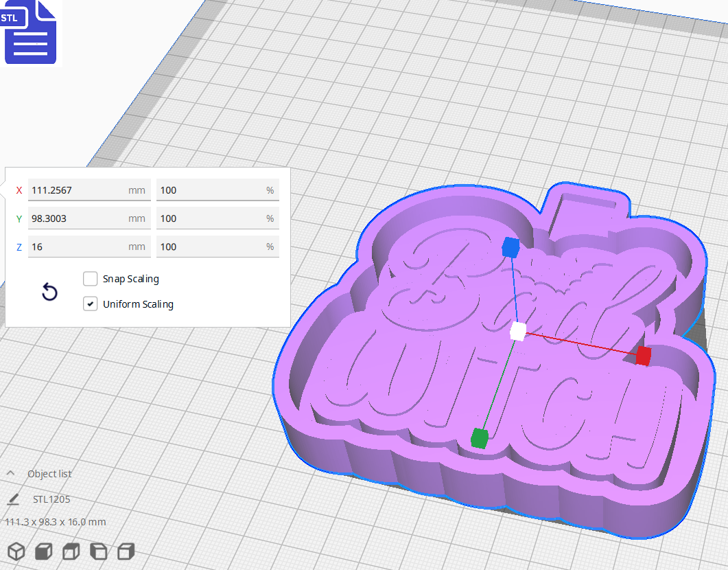Toggle the Uniform Scaling checkmark off
728x570 pixels.
[x=90, y=304]
